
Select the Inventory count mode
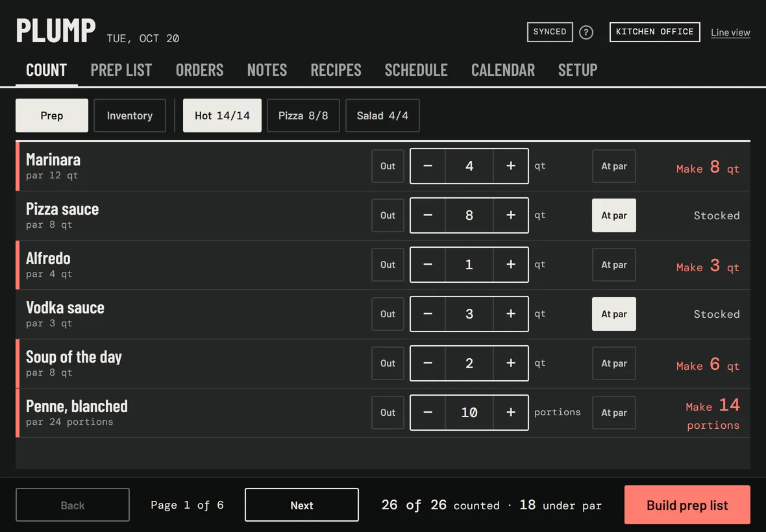point(129,115)
